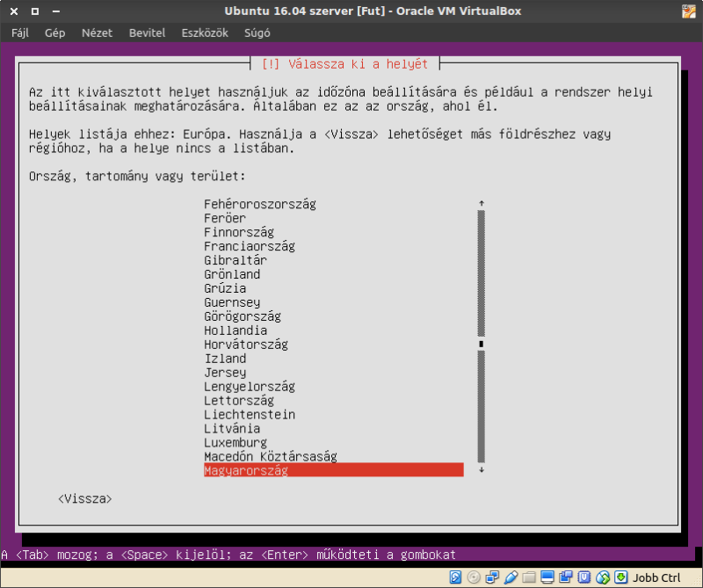Click the CPU virtualization status icon
Viewport: 703px width, 588px height.
pos(584,577)
